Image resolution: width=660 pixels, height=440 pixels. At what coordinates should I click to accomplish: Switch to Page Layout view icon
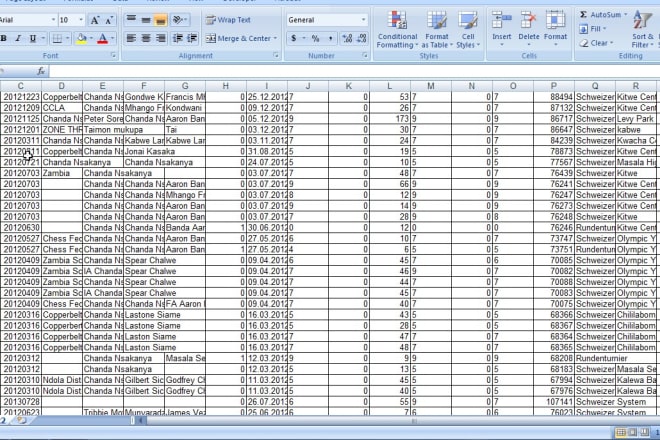click(633, 432)
